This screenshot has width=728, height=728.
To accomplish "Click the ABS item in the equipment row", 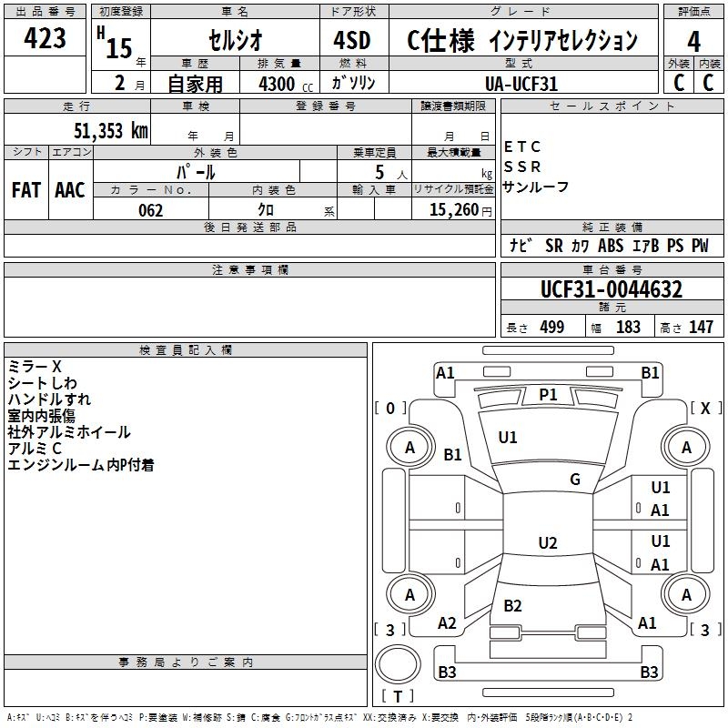I will coord(611,246).
